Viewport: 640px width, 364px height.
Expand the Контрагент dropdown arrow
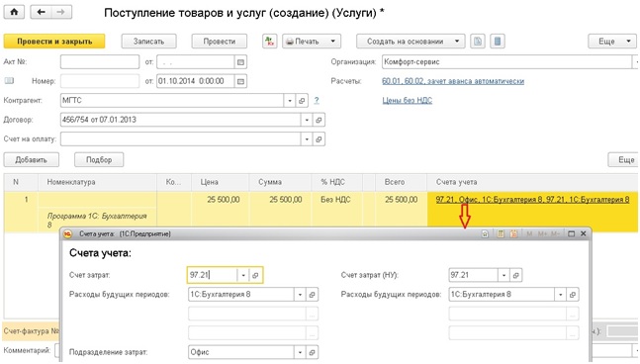290,100
